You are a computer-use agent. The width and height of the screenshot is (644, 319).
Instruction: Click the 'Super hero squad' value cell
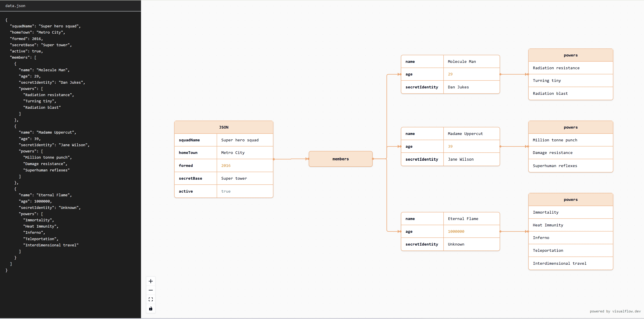click(x=245, y=140)
